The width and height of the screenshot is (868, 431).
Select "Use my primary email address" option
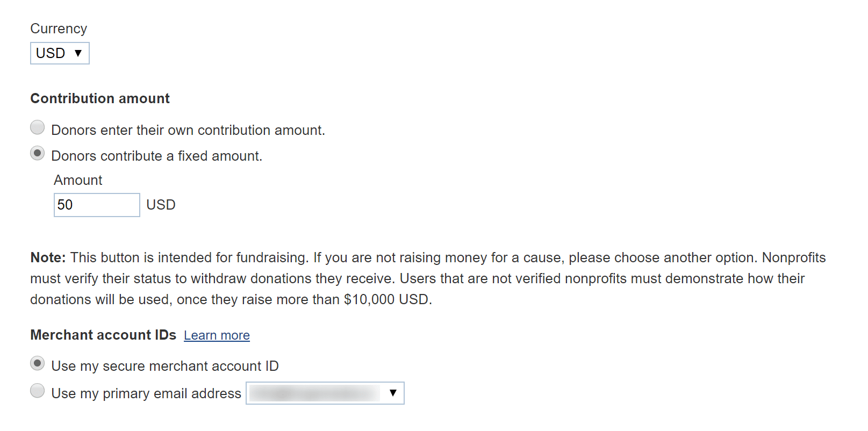[37, 391]
